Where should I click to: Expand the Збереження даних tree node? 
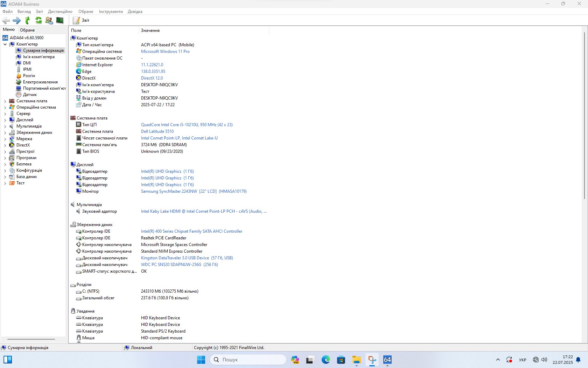click(x=5, y=133)
